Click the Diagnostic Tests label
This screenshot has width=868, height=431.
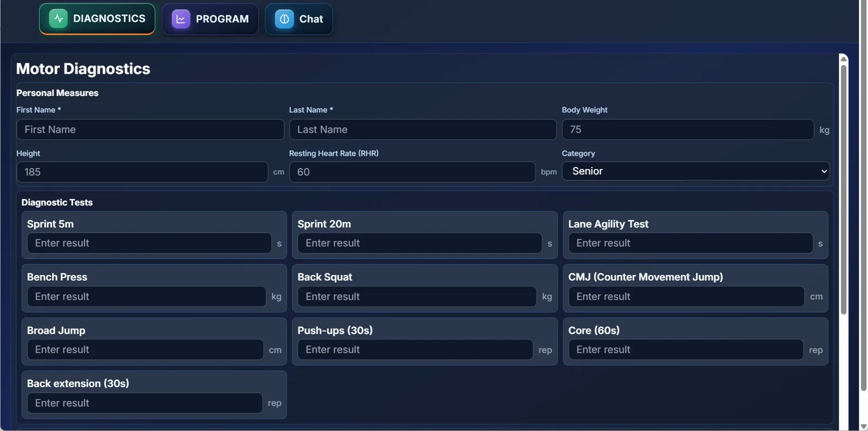[57, 202]
